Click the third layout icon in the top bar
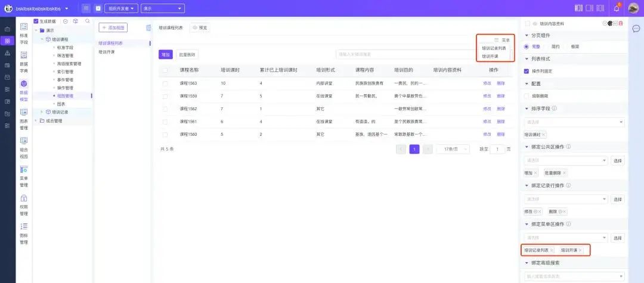This screenshot has height=283, width=644. (x=600, y=8)
